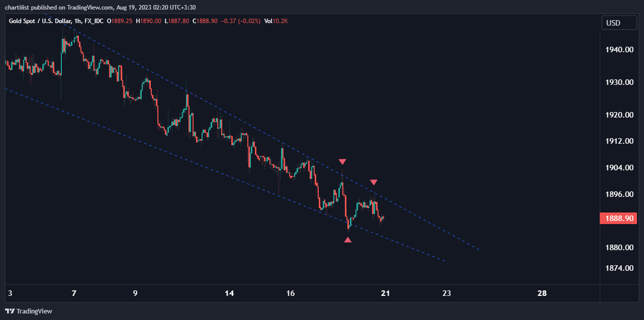This screenshot has height=320, width=644.
Task: Click price axis label 1940.00
Action: pyautogui.click(x=620, y=50)
